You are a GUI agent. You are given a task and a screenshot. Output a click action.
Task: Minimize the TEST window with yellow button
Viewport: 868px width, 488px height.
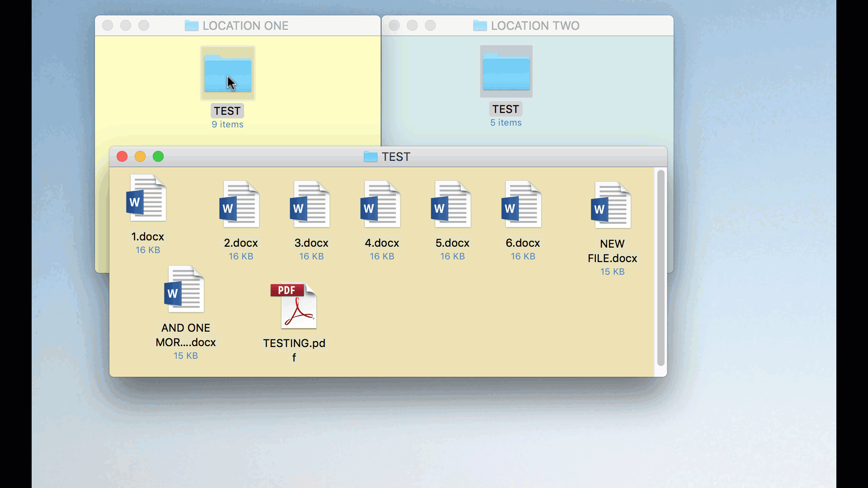(x=140, y=156)
